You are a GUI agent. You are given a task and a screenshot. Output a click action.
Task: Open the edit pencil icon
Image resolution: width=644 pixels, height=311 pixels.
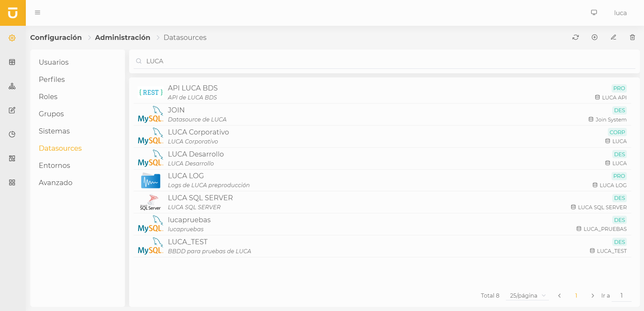coord(613,37)
